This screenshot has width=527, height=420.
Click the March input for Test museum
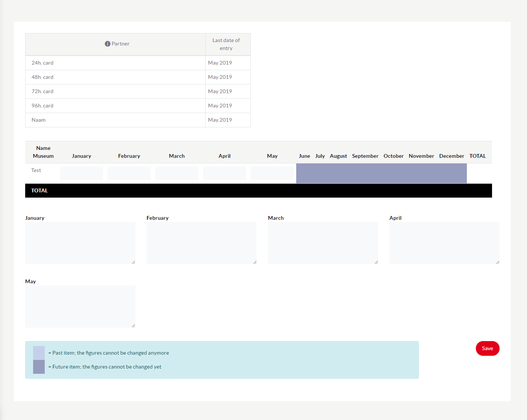[177, 173]
